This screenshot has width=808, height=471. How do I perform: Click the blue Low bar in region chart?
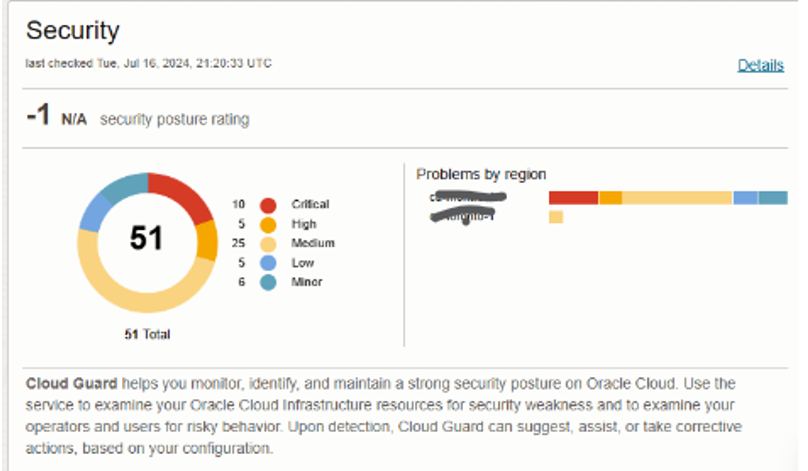745,198
